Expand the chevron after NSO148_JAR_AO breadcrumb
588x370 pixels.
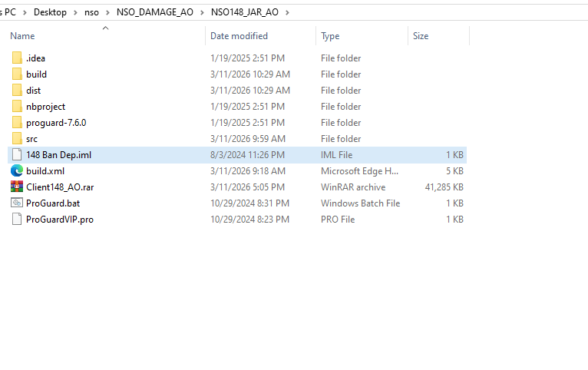coord(288,12)
